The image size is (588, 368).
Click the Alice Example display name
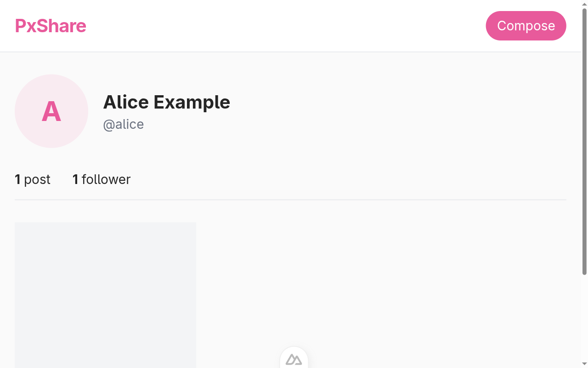point(166,102)
